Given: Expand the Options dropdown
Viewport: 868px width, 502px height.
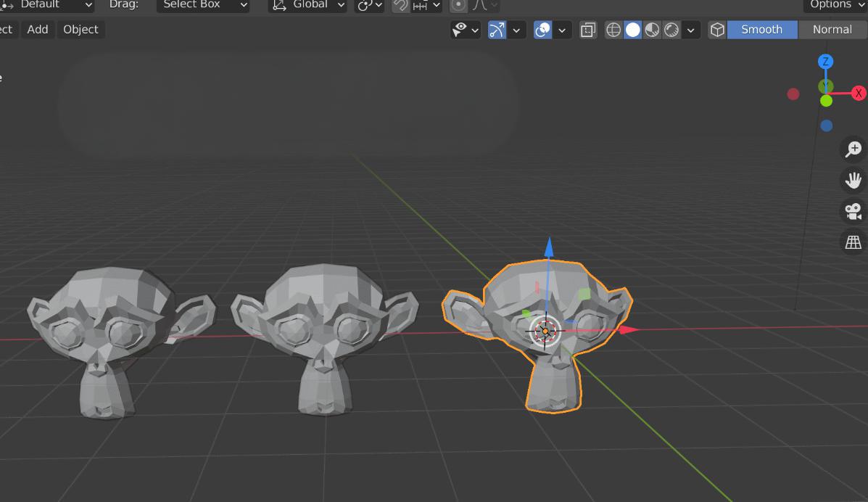Looking at the screenshot, I should [835, 5].
